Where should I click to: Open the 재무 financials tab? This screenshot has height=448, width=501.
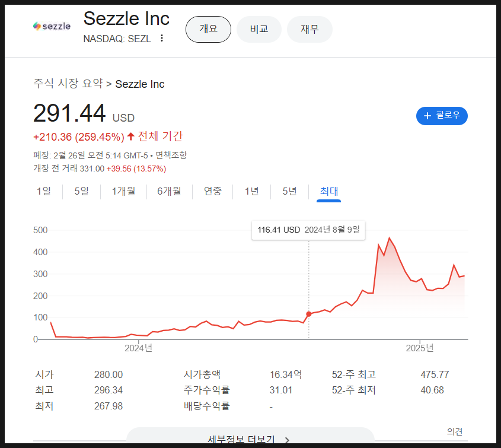tap(309, 30)
